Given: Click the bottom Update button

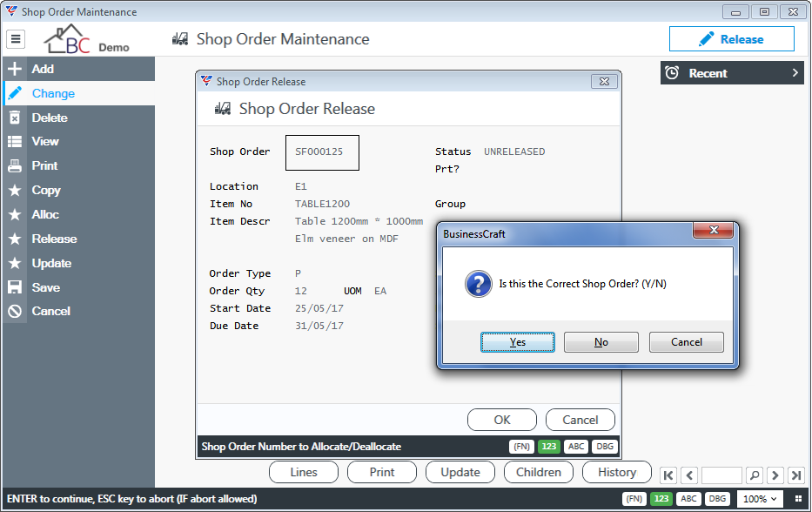Looking at the screenshot, I should pyautogui.click(x=460, y=472).
